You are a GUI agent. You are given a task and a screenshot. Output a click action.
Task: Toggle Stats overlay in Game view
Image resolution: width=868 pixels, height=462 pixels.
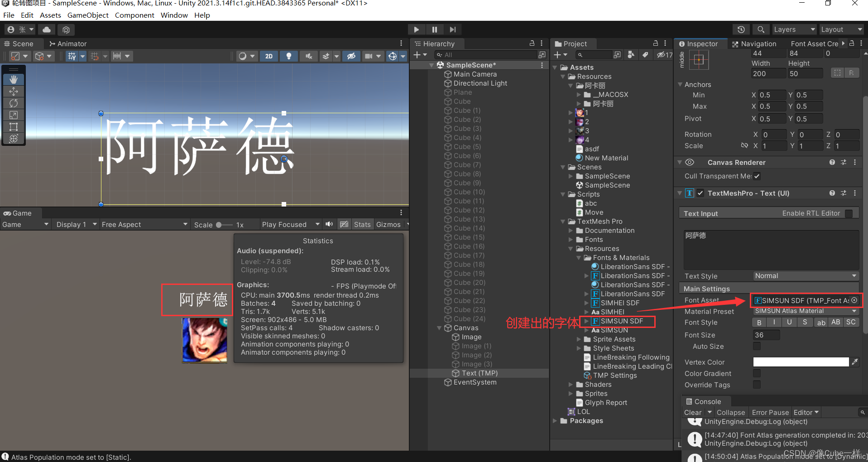point(362,225)
